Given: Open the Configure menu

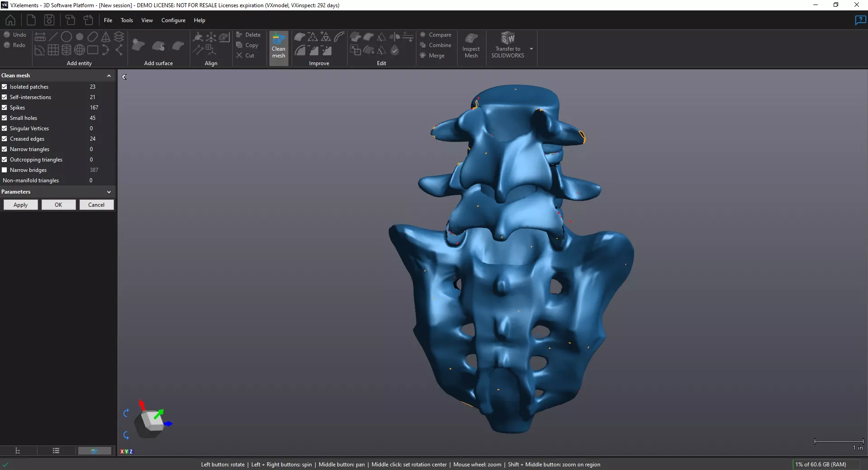Looking at the screenshot, I should coord(173,20).
